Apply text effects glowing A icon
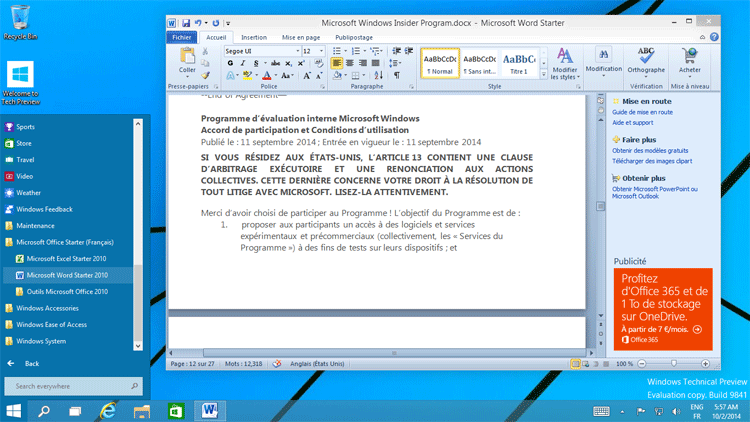Screen dimensions: 750x422 pyautogui.click(x=231, y=76)
